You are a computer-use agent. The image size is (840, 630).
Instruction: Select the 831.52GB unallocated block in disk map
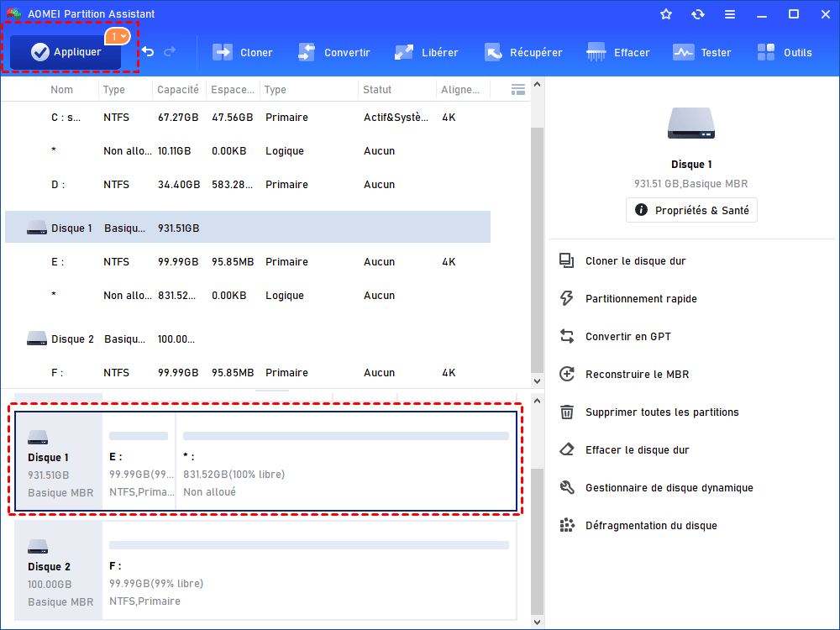tap(346, 461)
